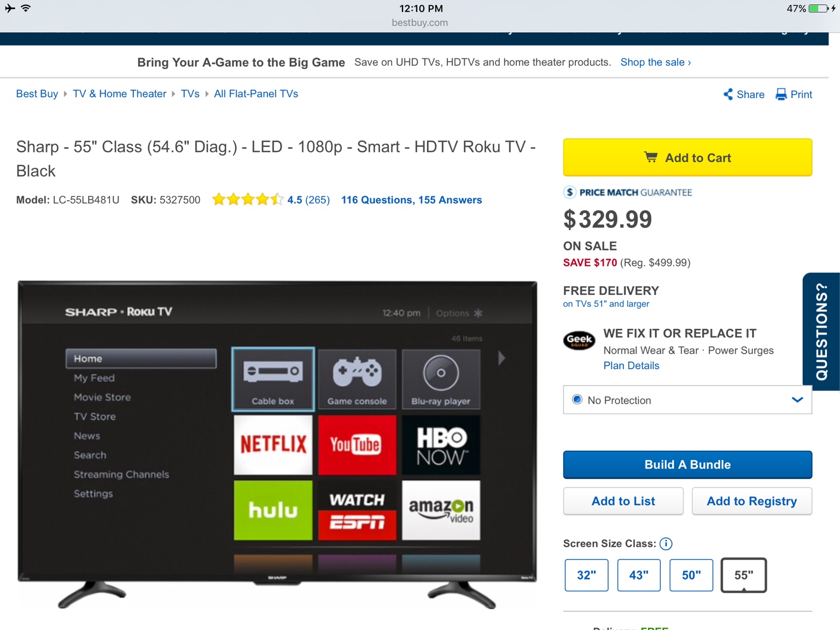This screenshot has width=840, height=630.
Task: Click Add to Registry button
Action: (752, 501)
